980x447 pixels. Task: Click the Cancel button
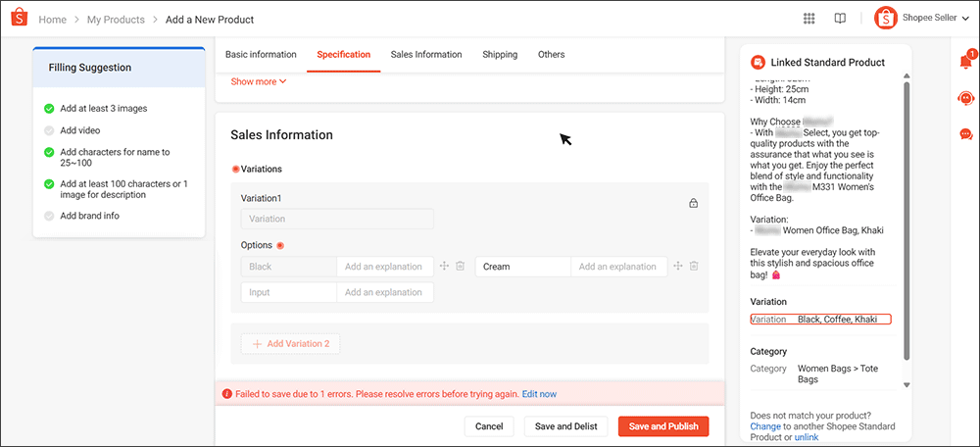(489, 426)
